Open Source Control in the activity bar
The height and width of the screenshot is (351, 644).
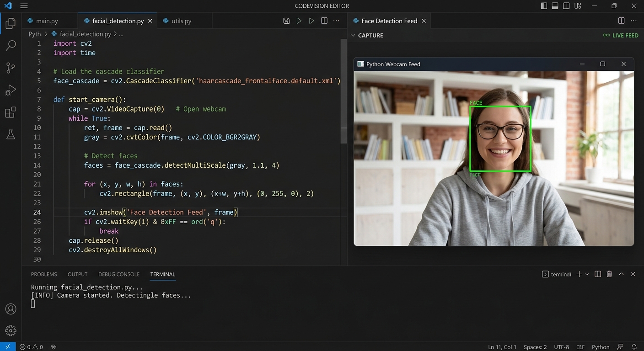11,68
